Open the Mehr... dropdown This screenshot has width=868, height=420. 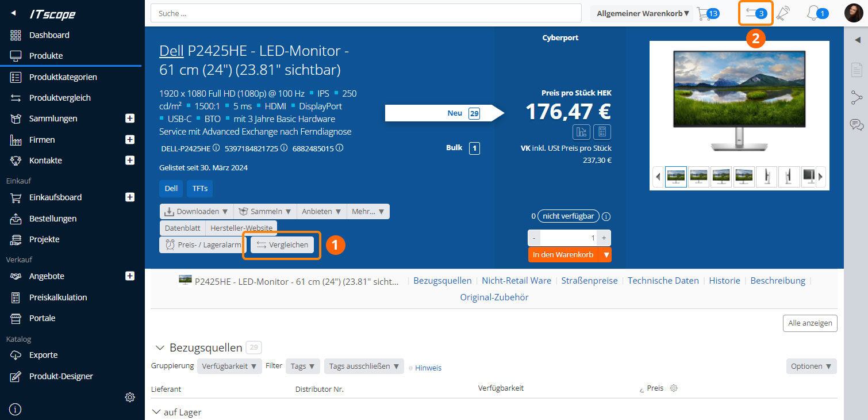(368, 212)
